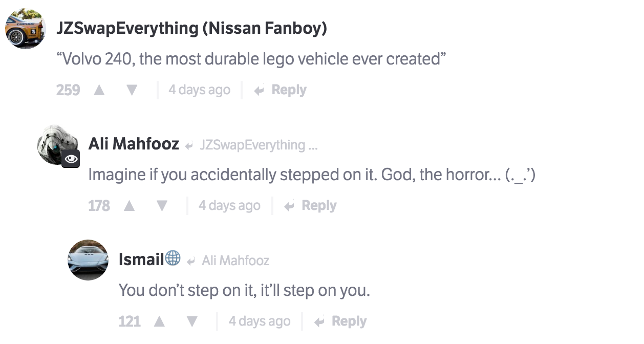Screen dimensions: 644x344
Task: Click Ismail's white supercar avatar
Action: [88, 260]
